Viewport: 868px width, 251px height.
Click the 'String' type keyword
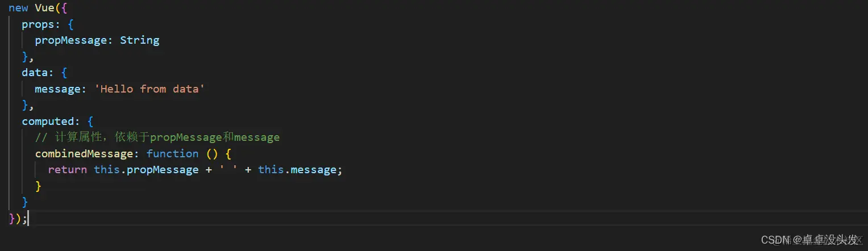(140, 40)
